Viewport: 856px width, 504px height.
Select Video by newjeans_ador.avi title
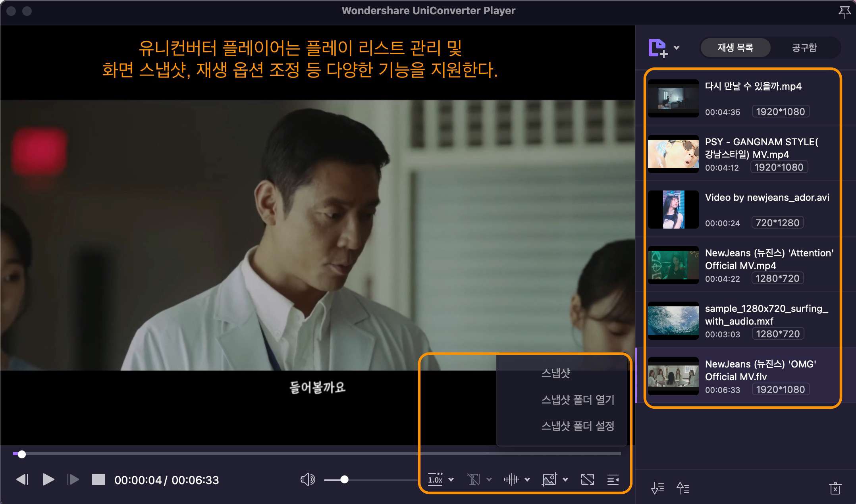(767, 198)
